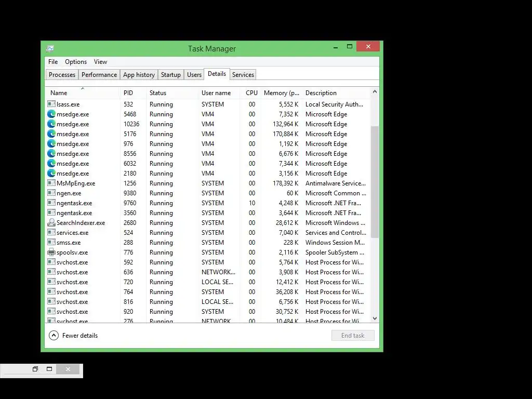
Task: Click the MsMpEng.exe process icon
Action: [51, 183]
